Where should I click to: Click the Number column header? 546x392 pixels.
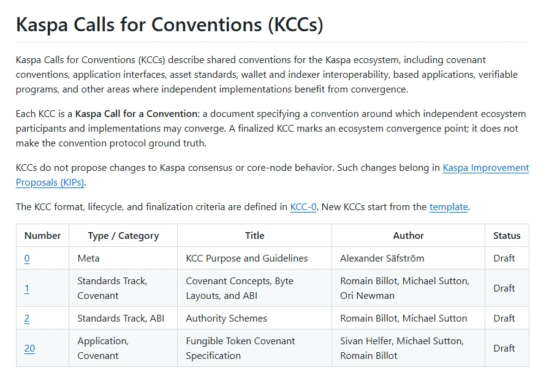click(42, 236)
